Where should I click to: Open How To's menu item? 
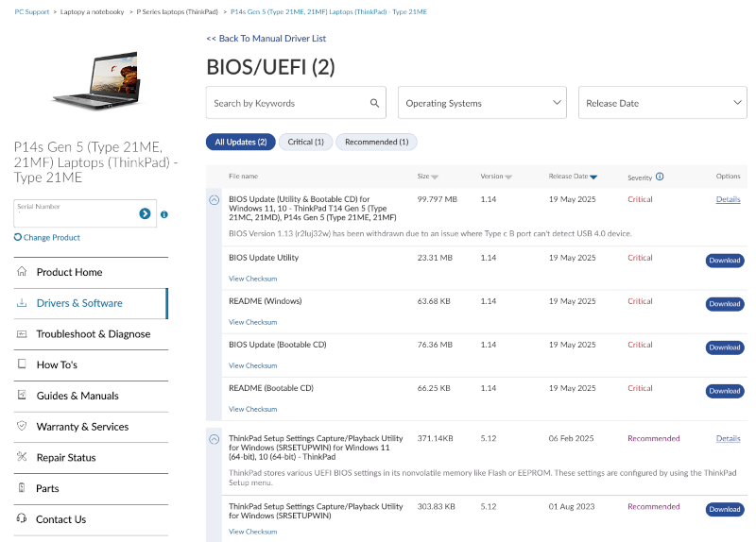[x=91, y=364]
